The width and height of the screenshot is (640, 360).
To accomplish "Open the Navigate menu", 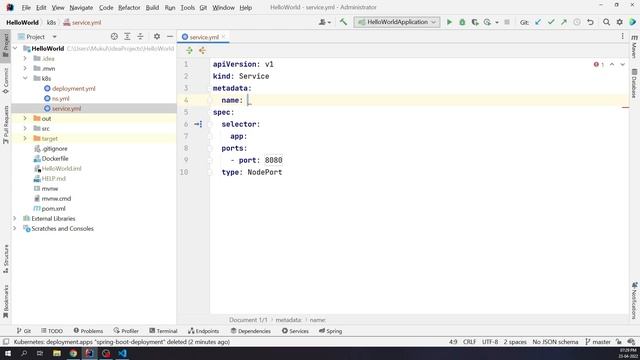I will click(x=81, y=7).
